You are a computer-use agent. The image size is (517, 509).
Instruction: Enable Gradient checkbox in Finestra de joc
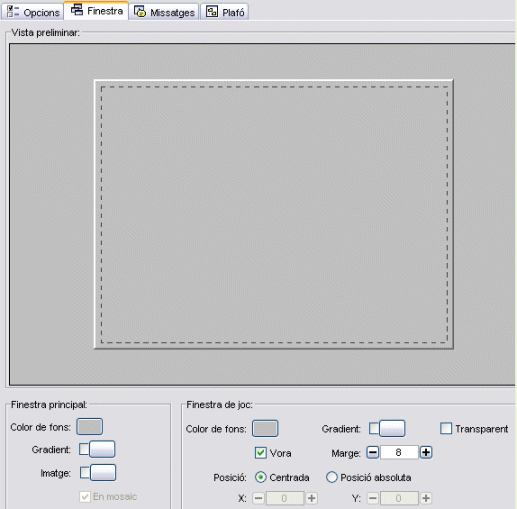pyautogui.click(x=374, y=429)
